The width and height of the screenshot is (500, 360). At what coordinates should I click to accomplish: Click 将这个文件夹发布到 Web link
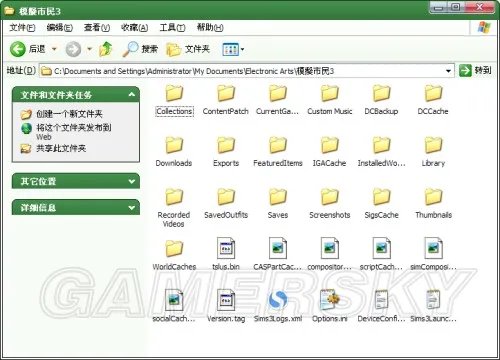(x=74, y=132)
